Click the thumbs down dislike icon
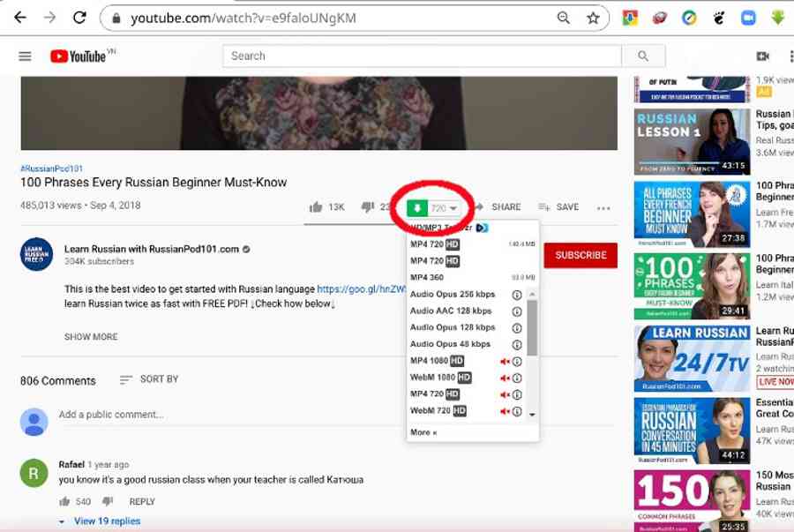Image resolution: width=794 pixels, height=532 pixels. tap(367, 207)
